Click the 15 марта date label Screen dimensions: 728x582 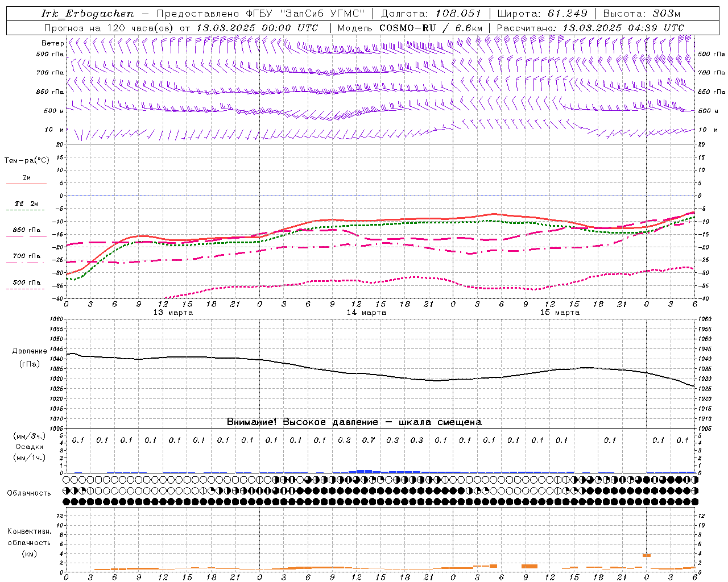pyautogui.click(x=560, y=313)
